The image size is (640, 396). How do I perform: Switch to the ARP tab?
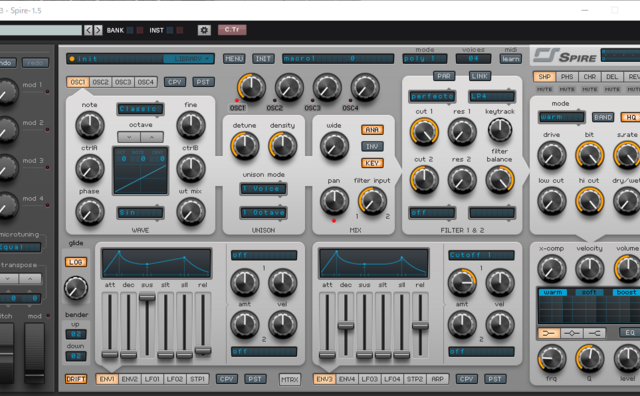click(438, 379)
